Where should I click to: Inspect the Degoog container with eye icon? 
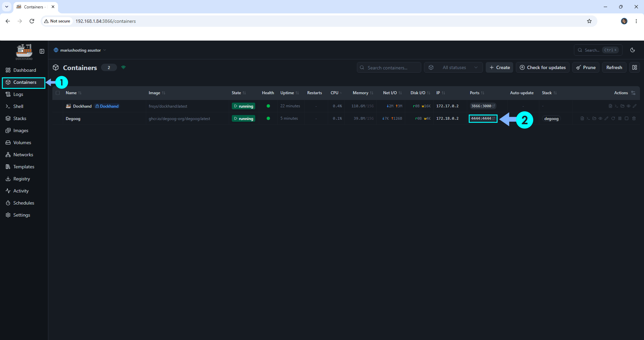point(600,118)
